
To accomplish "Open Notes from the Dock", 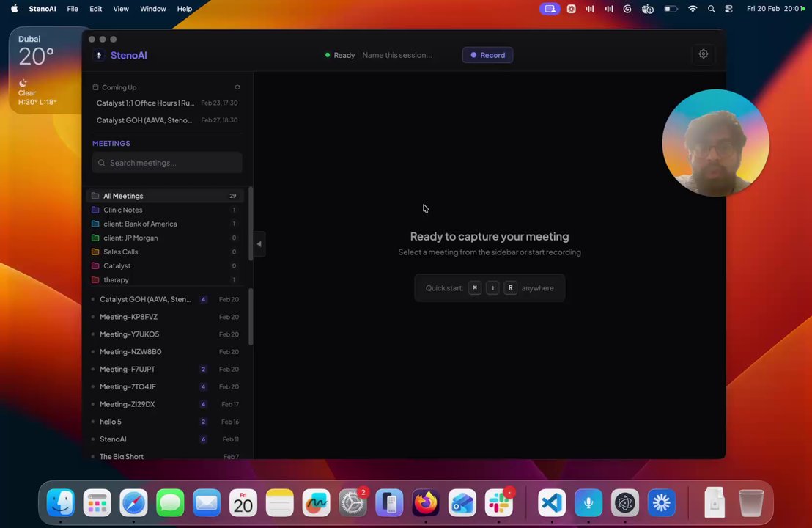I will click(x=280, y=502).
